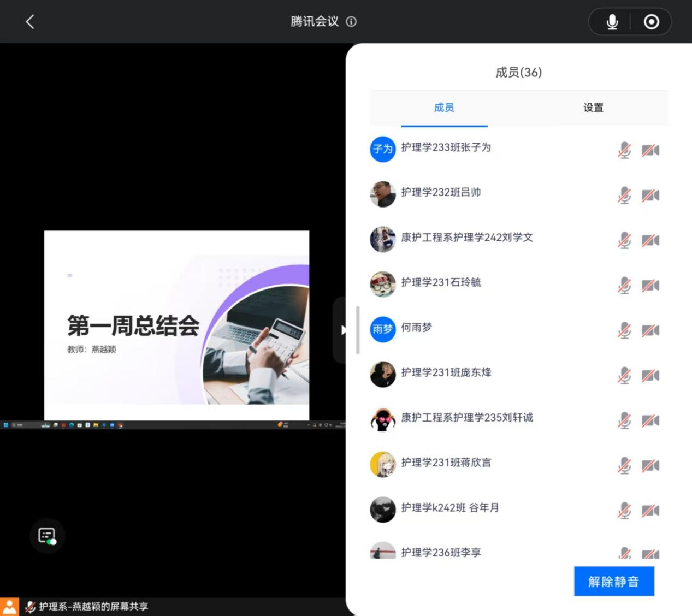Tap the microphone icon in the top bar
Image resolution: width=692 pixels, height=616 pixels.
click(x=612, y=22)
